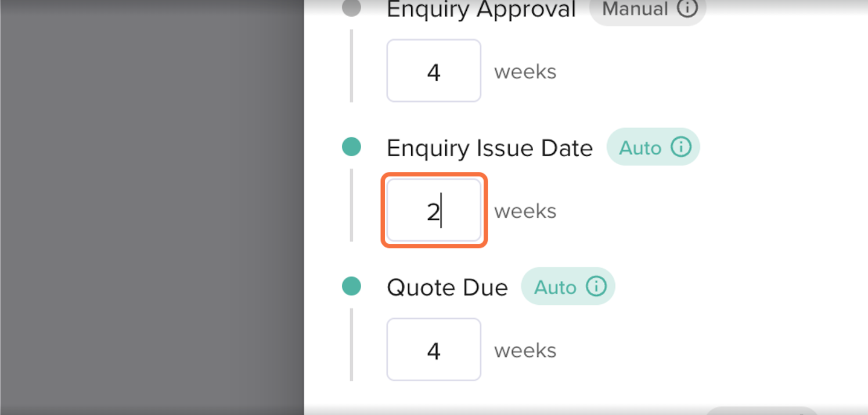Click the Auto label for Enquiry Issue Date
Screen dimensions: 868x415
640,148
